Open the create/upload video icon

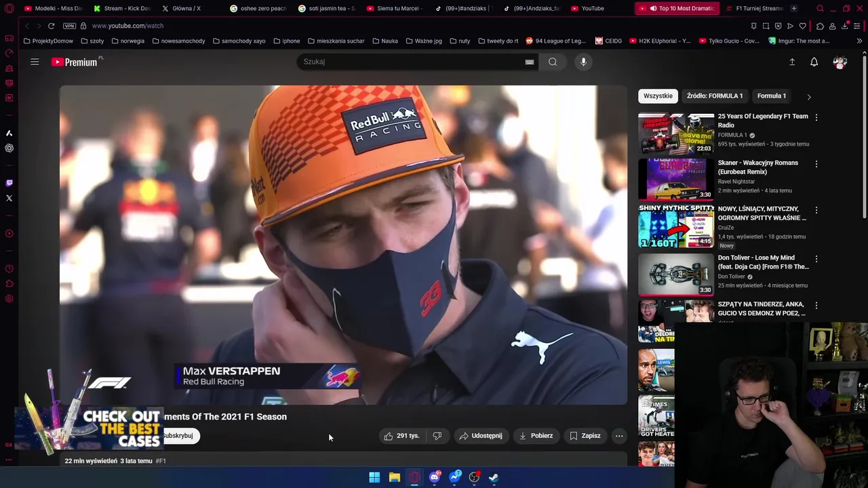click(x=792, y=62)
